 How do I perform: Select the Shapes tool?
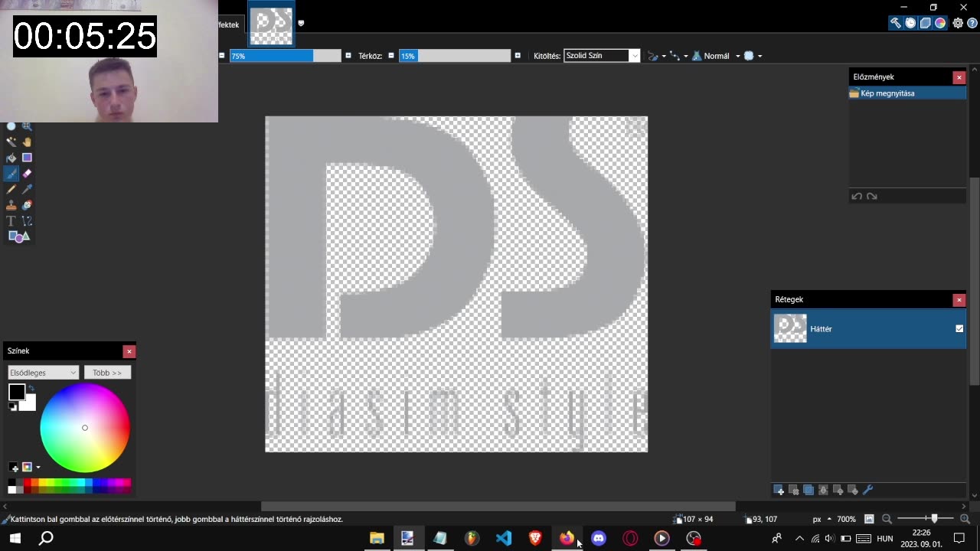point(19,236)
